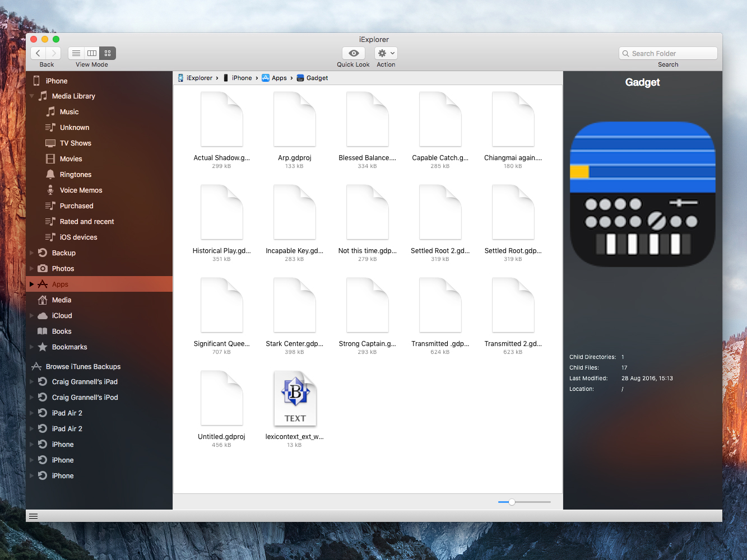Open the Backup sidebar row
The width and height of the screenshot is (747, 560).
point(99,253)
